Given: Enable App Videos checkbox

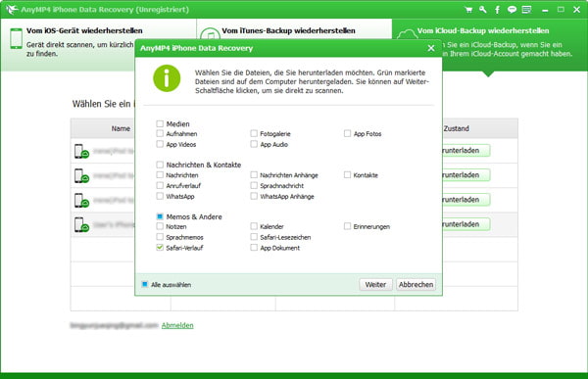Looking at the screenshot, I should 160,144.
